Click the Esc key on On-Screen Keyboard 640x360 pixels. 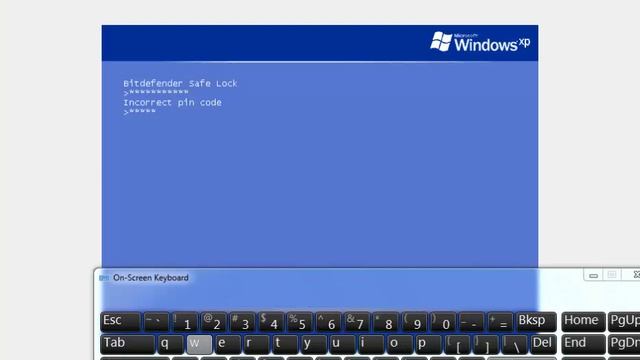[120, 322]
